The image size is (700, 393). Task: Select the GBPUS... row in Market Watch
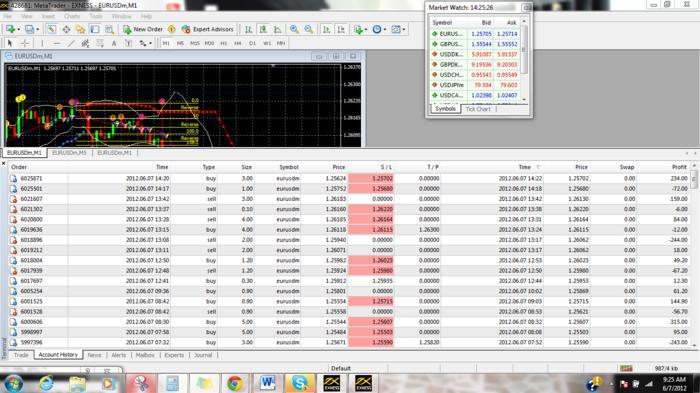click(474, 44)
